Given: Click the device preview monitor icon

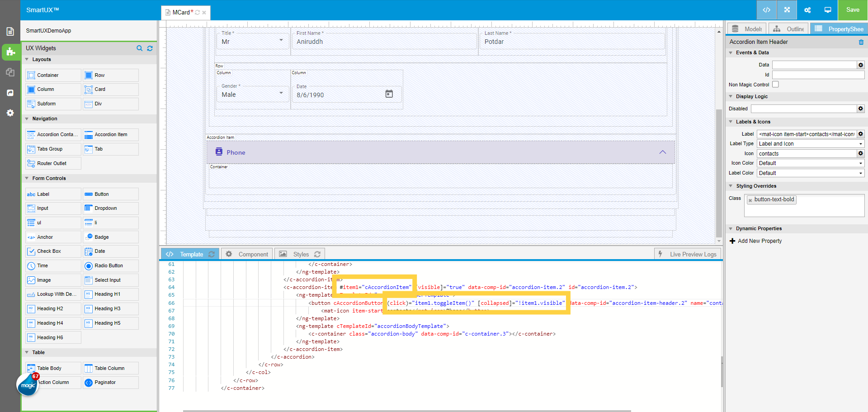Looking at the screenshot, I should click(828, 9).
